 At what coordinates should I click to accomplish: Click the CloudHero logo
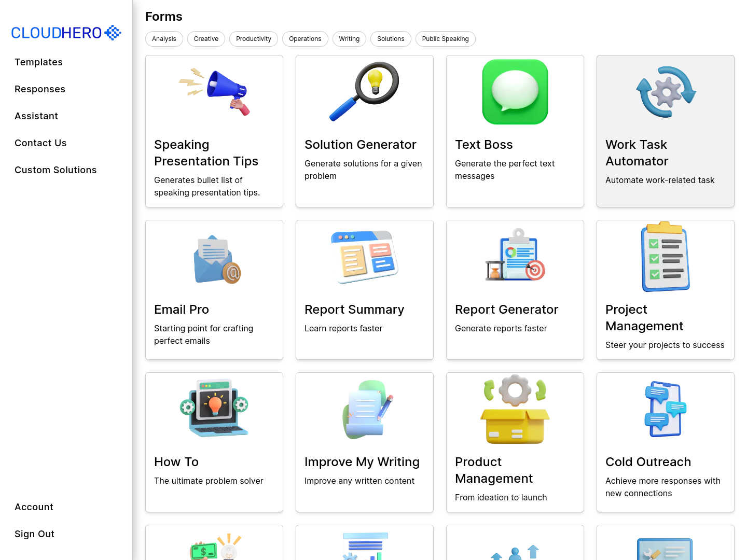click(x=66, y=33)
